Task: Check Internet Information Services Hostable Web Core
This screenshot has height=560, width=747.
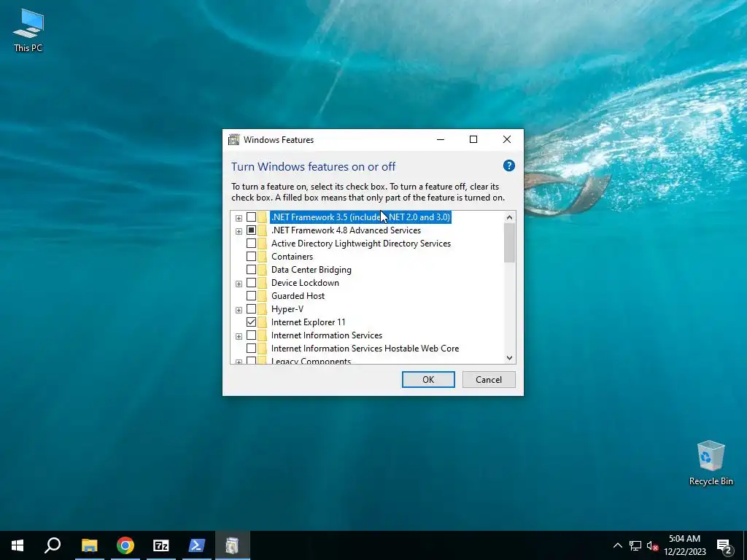Action: pos(251,349)
